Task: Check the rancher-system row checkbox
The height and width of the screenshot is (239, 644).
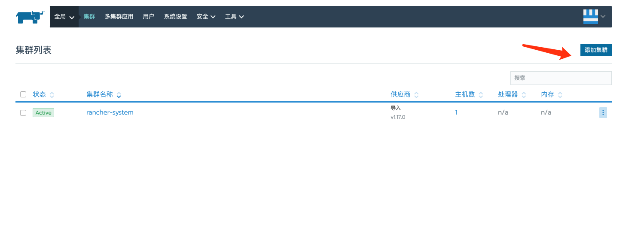Action: pos(23,113)
